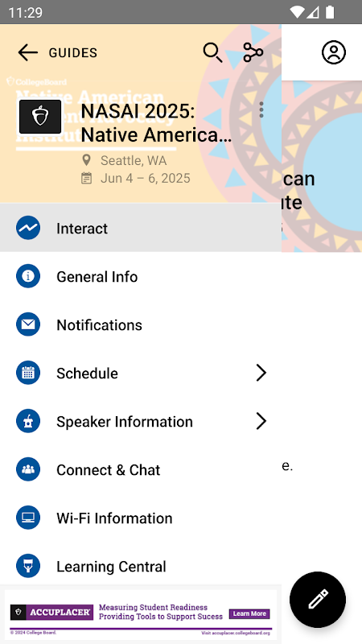Tap the GUIDES label in header
Image resolution: width=362 pixels, height=644 pixels.
click(73, 53)
